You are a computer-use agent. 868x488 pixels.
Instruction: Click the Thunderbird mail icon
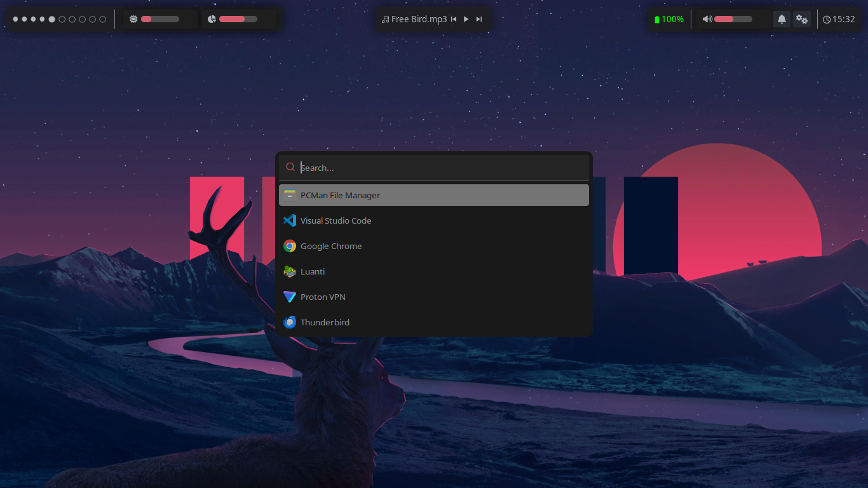pos(290,322)
